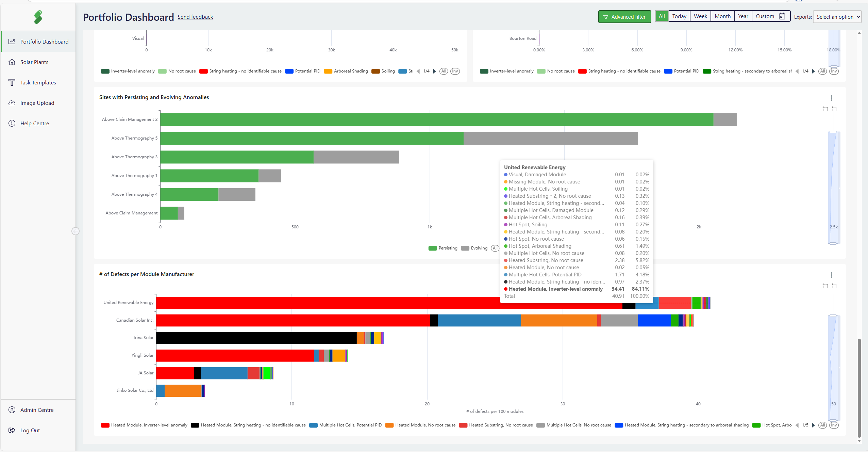Viewport: 868px width, 452px height.
Task: Toggle Evolving series in legend
Action: point(475,248)
